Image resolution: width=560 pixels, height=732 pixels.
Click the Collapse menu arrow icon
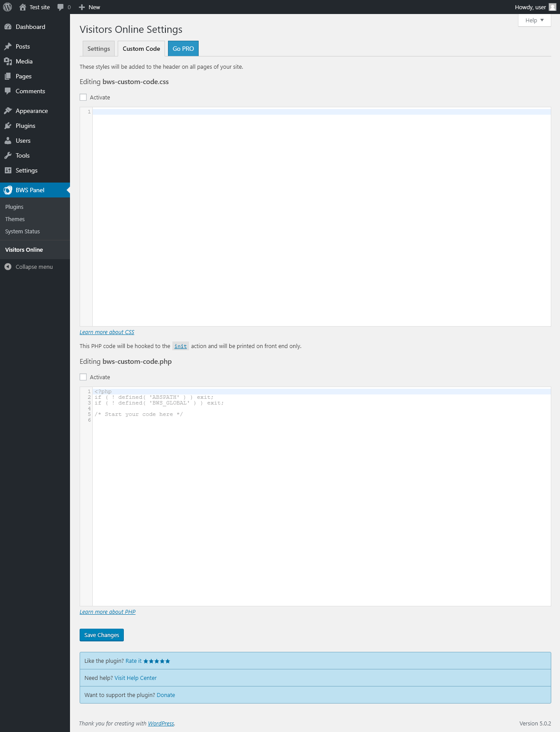(x=8, y=267)
